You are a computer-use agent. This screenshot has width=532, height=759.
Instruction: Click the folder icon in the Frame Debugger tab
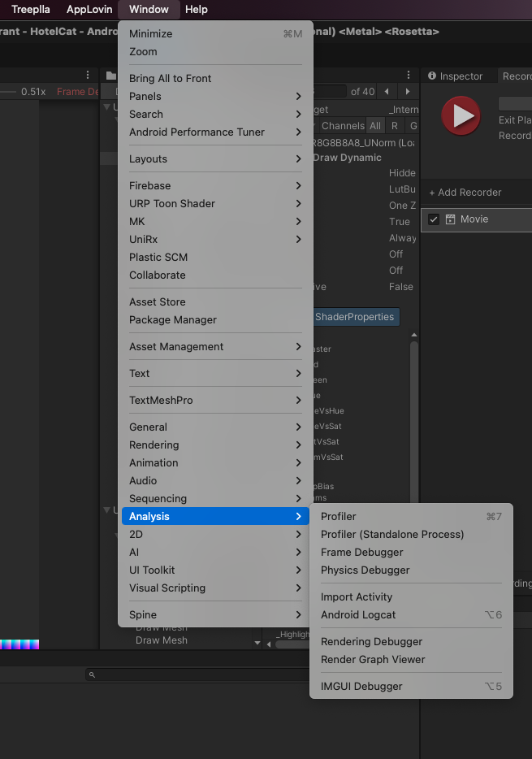pyautogui.click(x=111, y=76)
